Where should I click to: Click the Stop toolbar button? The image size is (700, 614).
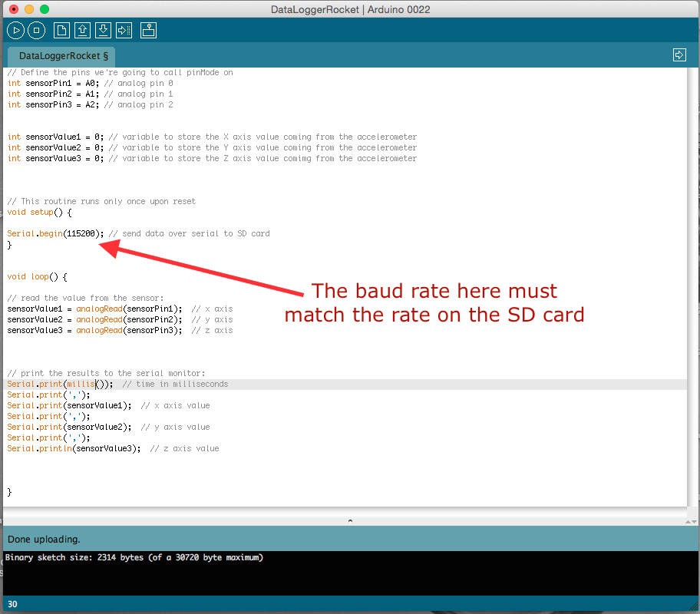coord(37,31)
